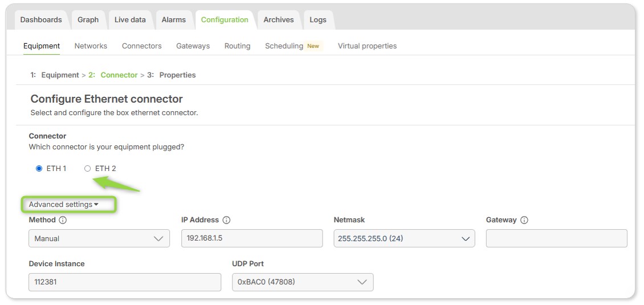Screen dimensions: 644x305
Task: Click the Device Instance input field
Action: tap(125, 282)
